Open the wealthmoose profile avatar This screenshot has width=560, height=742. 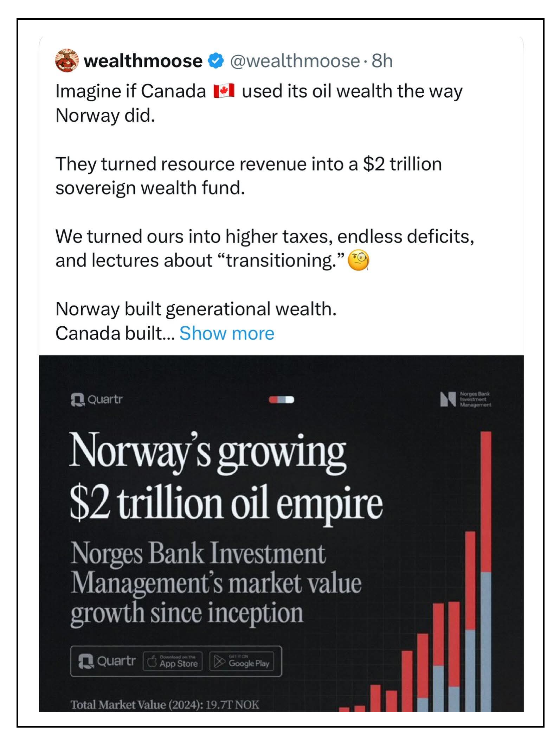pos(66,61)
